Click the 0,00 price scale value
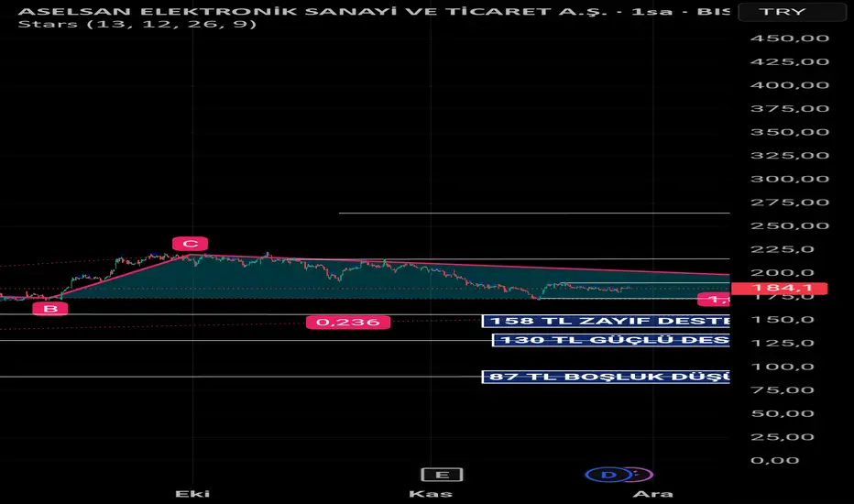Screen dimensions: 854x504 [x=775, y=460]
